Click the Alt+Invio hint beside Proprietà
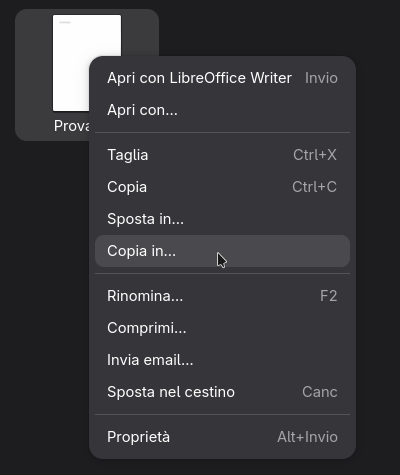The image size is (400, 475). click(308, 437)
